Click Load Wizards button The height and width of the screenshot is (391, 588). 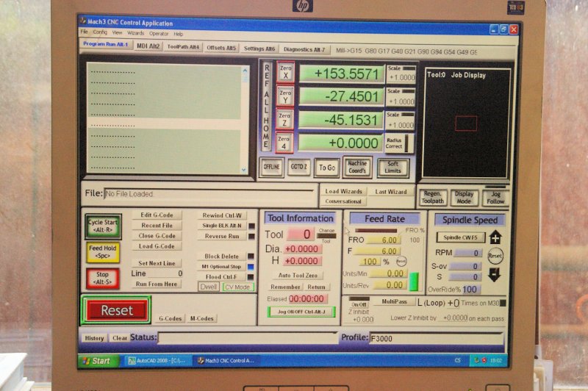pos(343,191)
